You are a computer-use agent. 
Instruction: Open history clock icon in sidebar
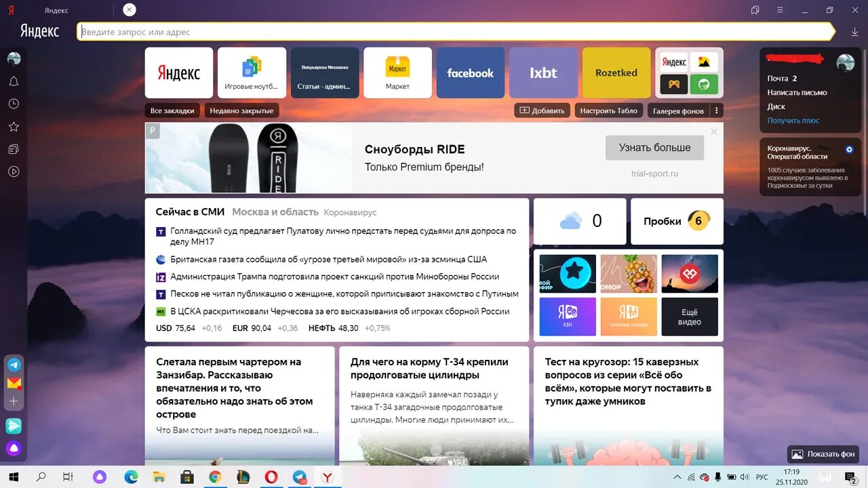(14, 104)
